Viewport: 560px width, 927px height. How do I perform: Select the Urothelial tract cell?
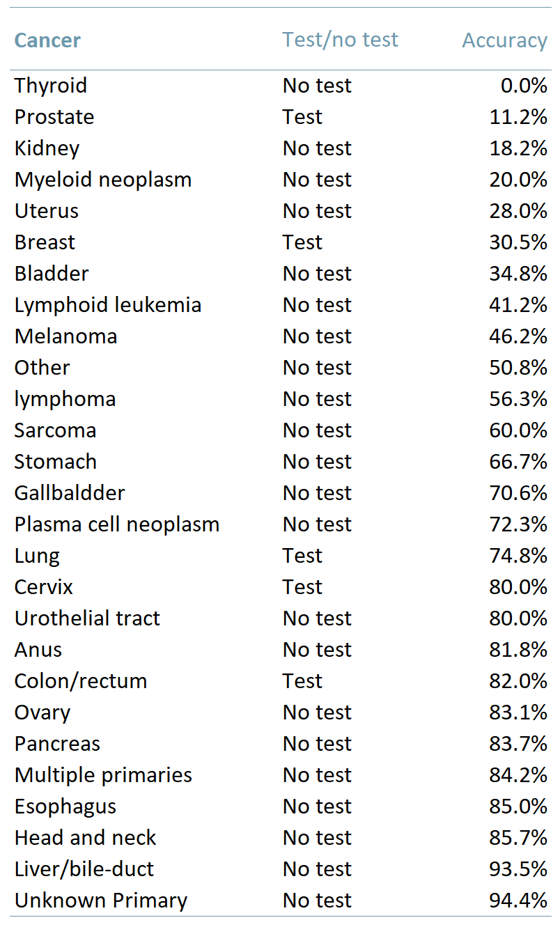pyautogui.click(x=87, y=618)
